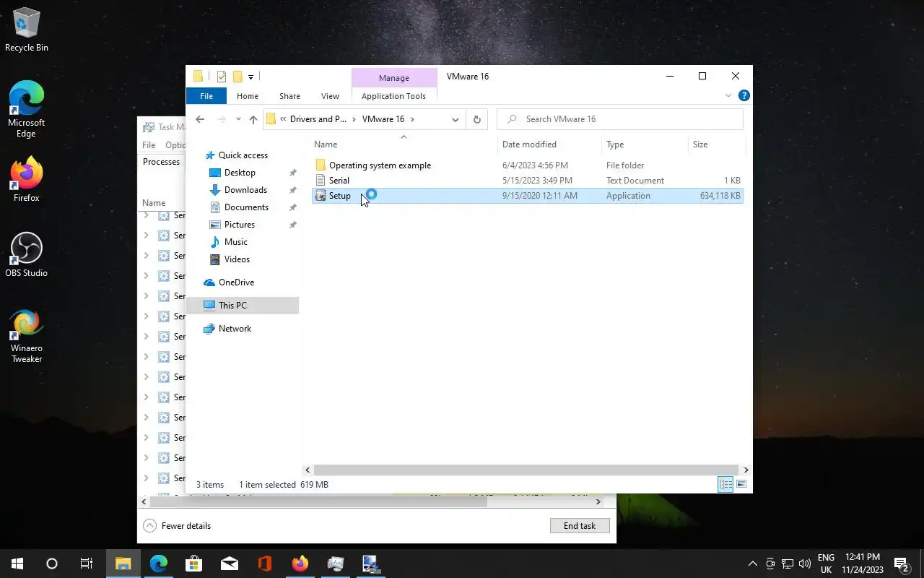Open the Windows Start button
The width and height of the screenshot is (924, 578).
click(x=17, y=564)
